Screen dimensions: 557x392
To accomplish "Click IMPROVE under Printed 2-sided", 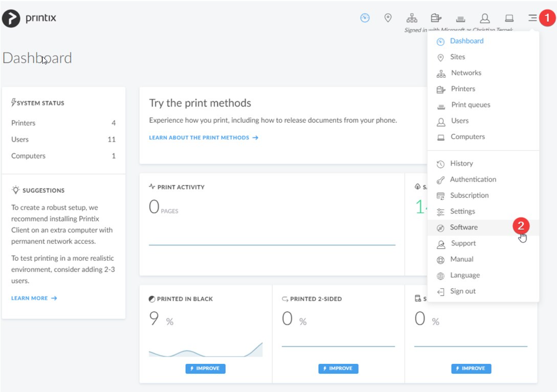I will [338, 368].
